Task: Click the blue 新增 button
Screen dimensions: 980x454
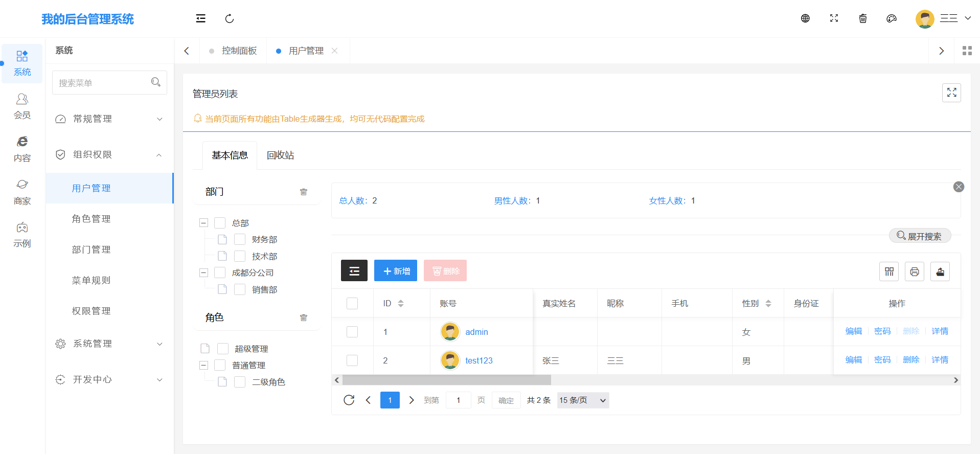Action: tap(396, 271)
